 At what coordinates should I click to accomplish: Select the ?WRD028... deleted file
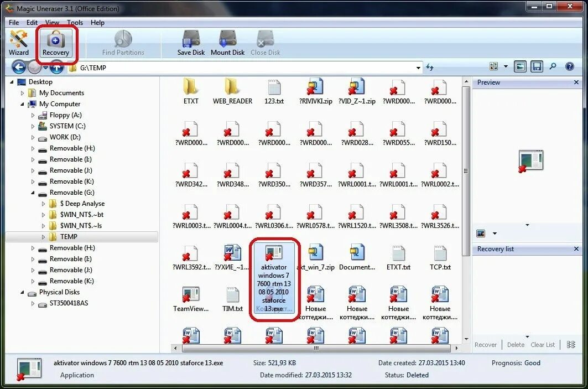click(357, 133)
